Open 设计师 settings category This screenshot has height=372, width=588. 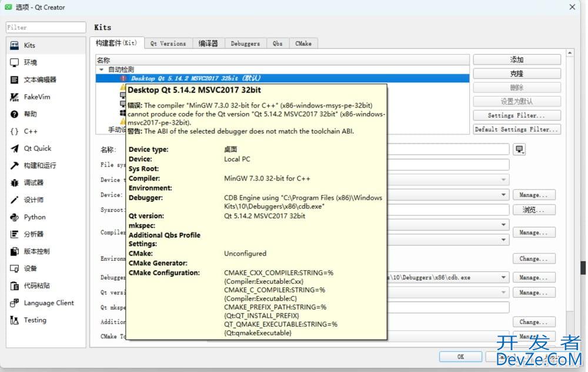[46, 200]
